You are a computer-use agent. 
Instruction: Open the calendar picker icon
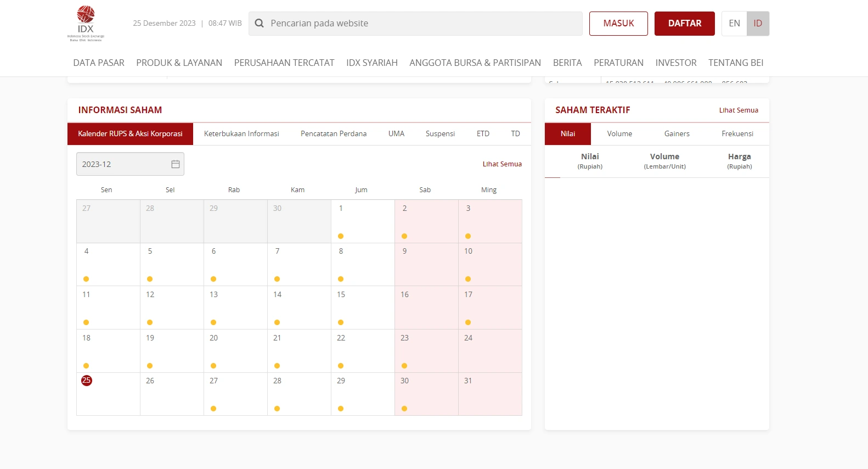[x=176, y=164]
